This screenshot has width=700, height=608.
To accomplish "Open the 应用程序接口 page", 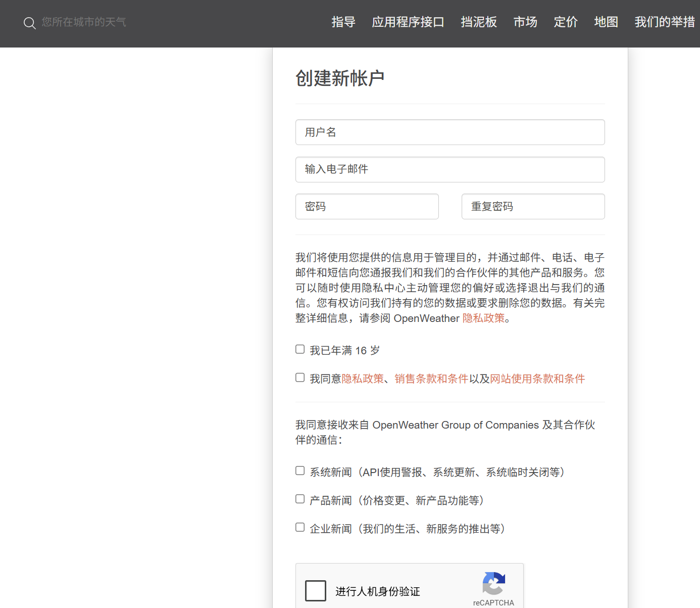I will 408,22.
